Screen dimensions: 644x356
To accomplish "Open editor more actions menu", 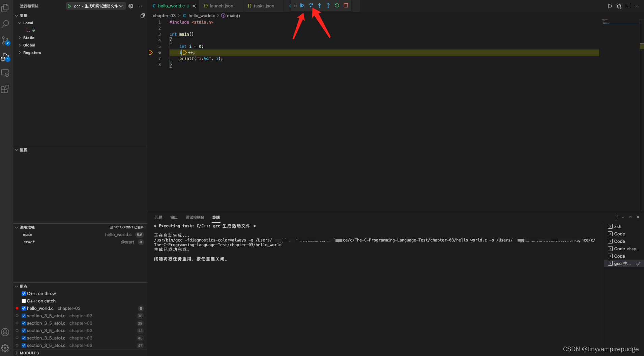I will click(637, 6).
